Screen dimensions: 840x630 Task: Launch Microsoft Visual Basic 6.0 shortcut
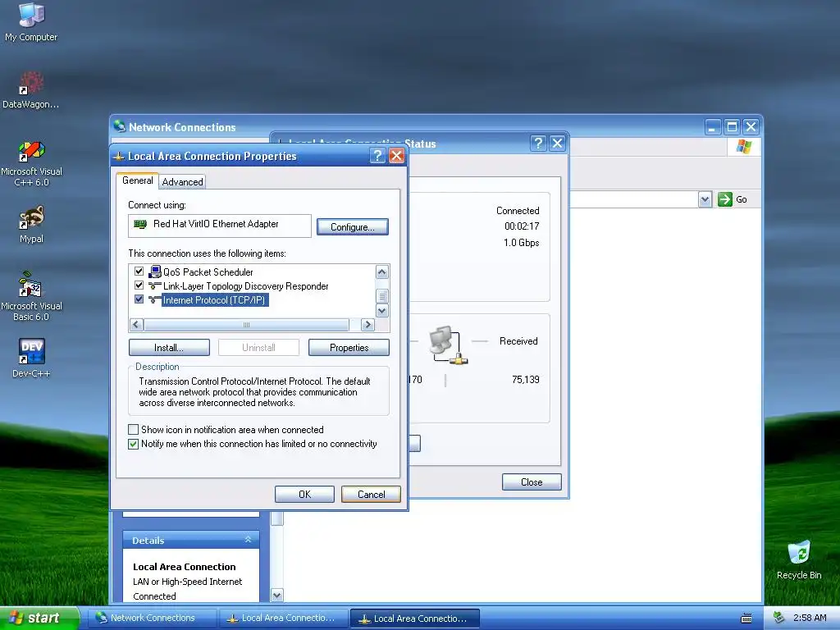tap(31, 296)
